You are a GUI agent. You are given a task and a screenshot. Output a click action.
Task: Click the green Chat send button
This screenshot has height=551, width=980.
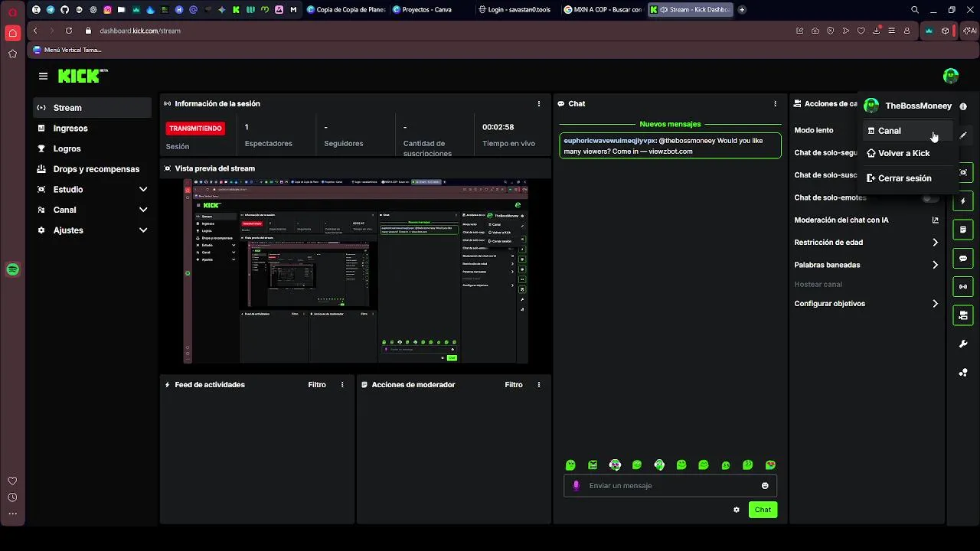click(763, 510)
